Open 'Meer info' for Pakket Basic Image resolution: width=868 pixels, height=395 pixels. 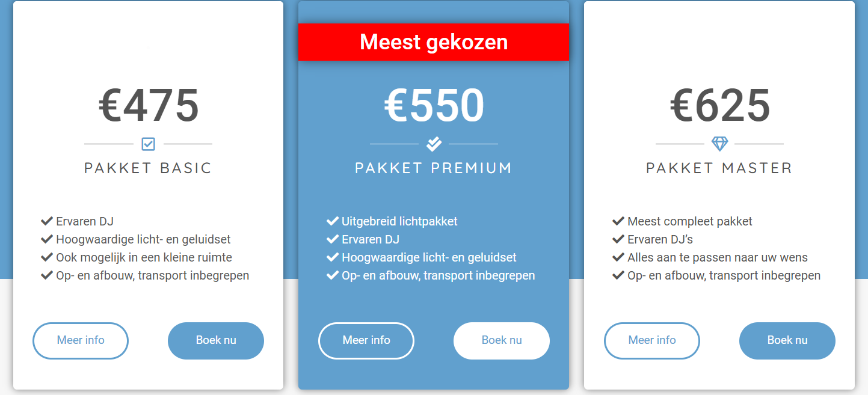[81, 341]
